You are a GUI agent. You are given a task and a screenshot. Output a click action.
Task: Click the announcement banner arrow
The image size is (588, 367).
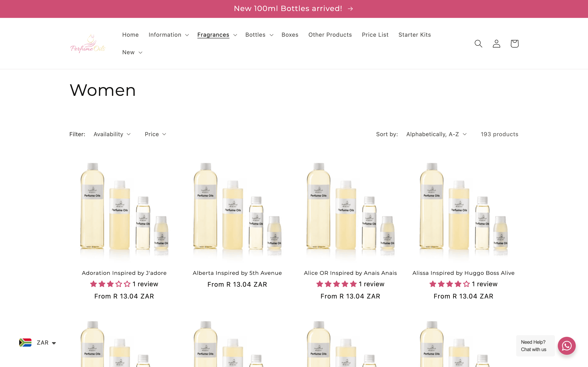[351, 9]
